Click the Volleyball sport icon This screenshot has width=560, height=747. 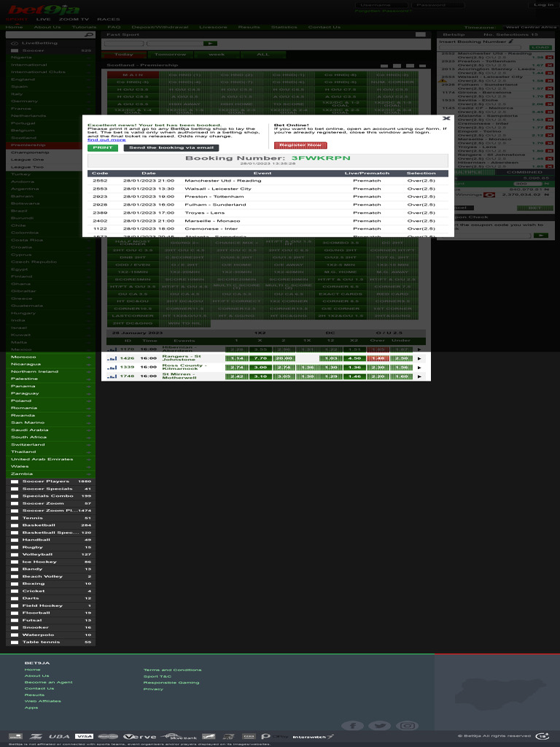tap(15, 554)
